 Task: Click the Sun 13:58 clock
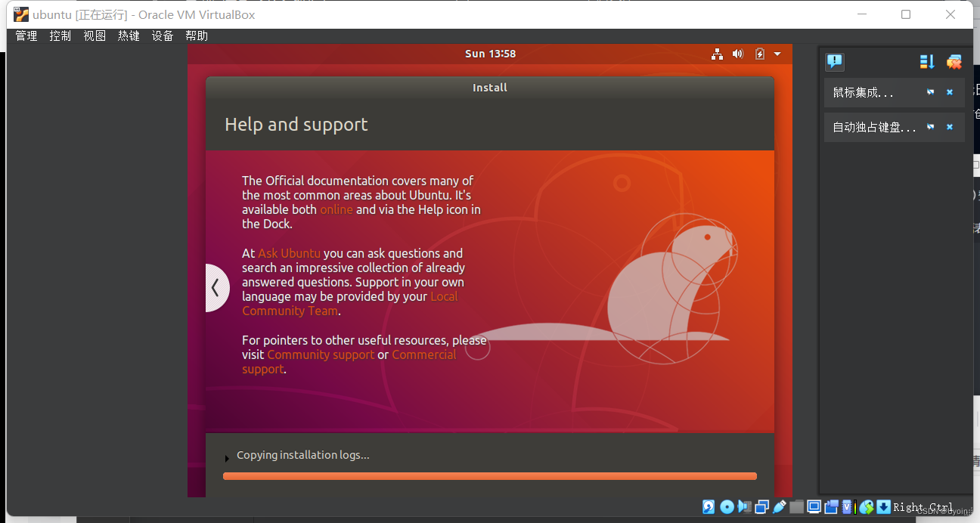(490, 54)
